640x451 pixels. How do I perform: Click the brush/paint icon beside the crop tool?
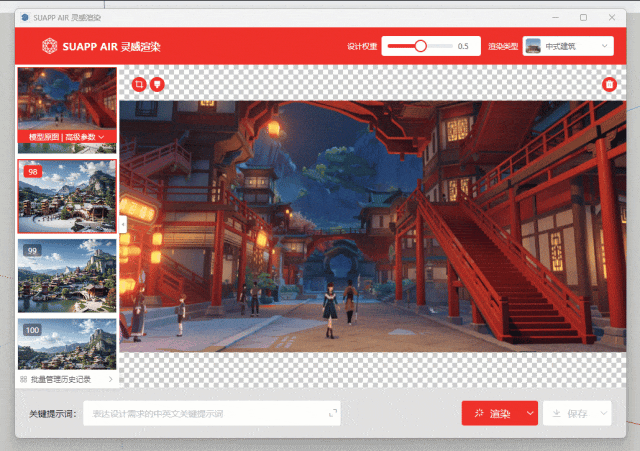pos(157,84)
